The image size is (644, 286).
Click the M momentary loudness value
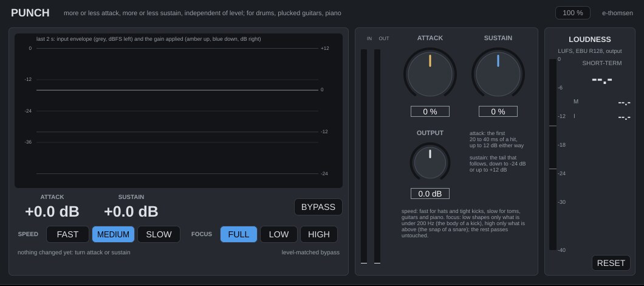625,102
